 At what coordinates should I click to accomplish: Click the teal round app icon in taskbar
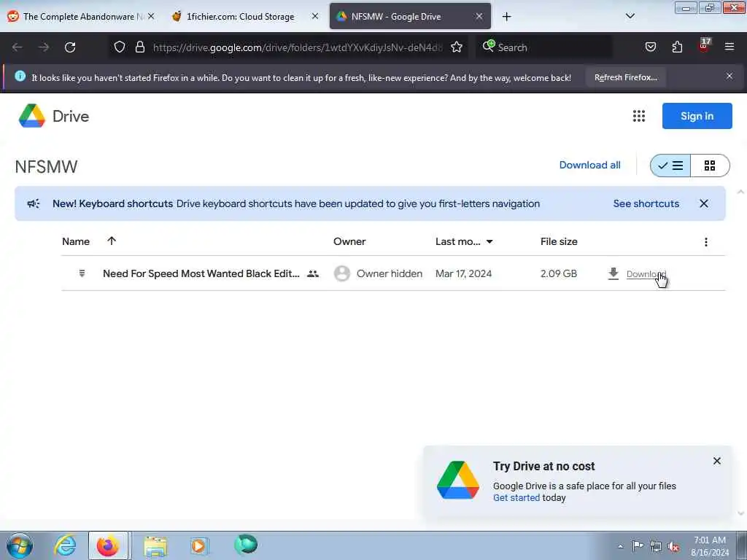pyautogui.click(x=246, y=545)
